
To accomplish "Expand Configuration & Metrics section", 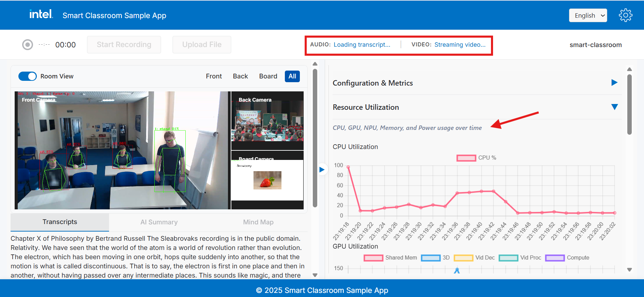I will click(614, 83).
